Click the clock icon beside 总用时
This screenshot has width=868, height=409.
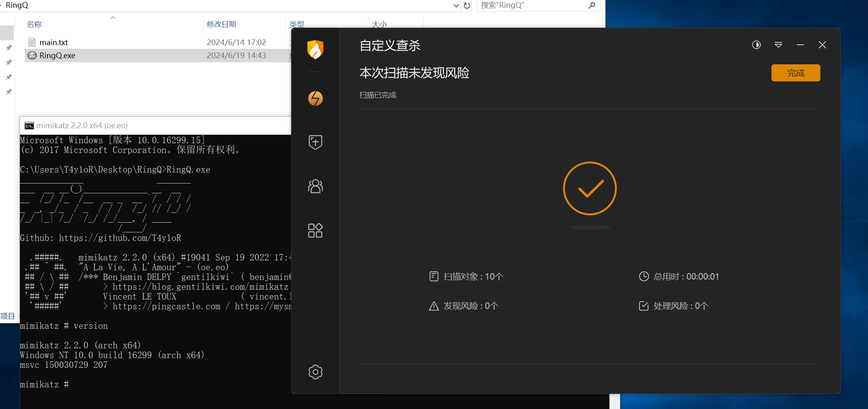pyautogui.click(x=644, y=277)
